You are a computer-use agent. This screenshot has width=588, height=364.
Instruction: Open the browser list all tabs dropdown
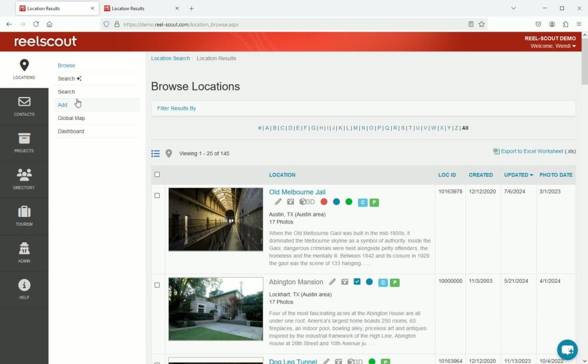pyautogui.click(x=513, y=8)
